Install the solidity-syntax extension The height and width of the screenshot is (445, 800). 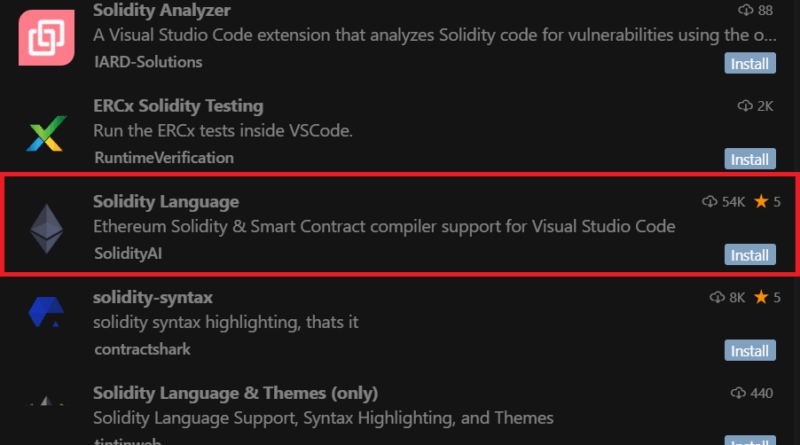750,351
